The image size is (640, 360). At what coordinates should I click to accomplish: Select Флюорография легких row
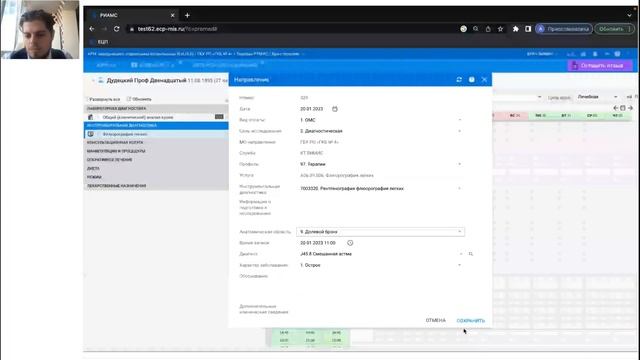click(x=156, y=134)
